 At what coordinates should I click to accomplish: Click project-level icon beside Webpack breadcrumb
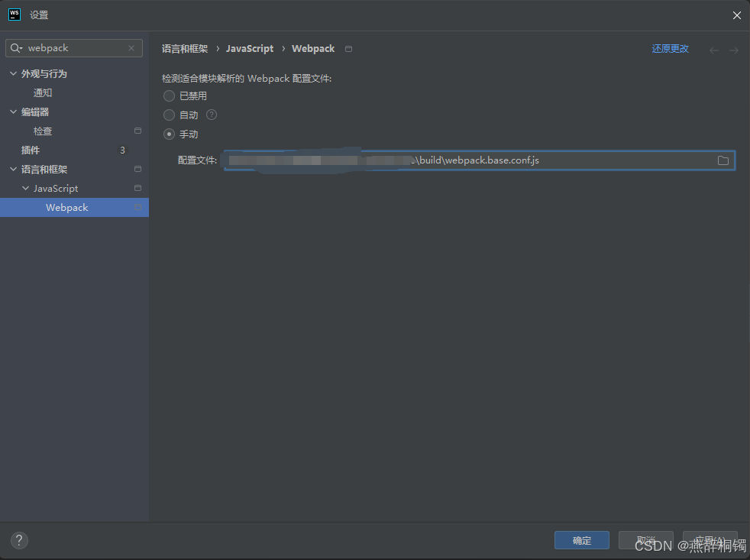pyautogui.click(x=349, y=49)
